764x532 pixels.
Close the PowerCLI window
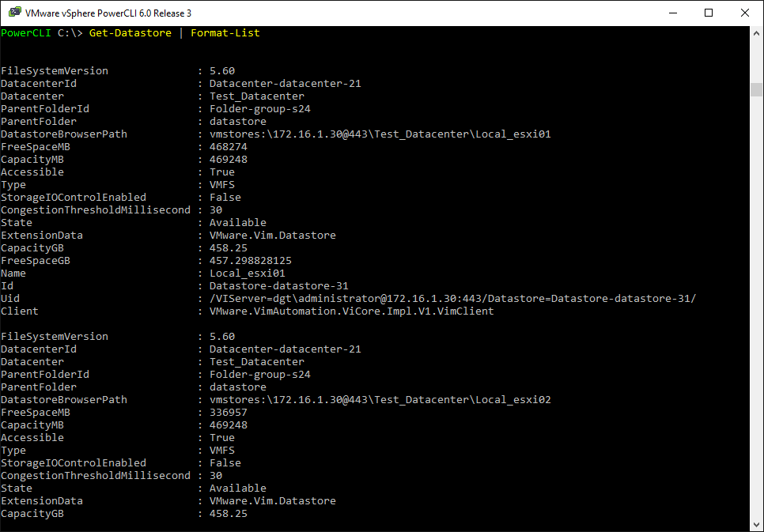click(744, 13)
